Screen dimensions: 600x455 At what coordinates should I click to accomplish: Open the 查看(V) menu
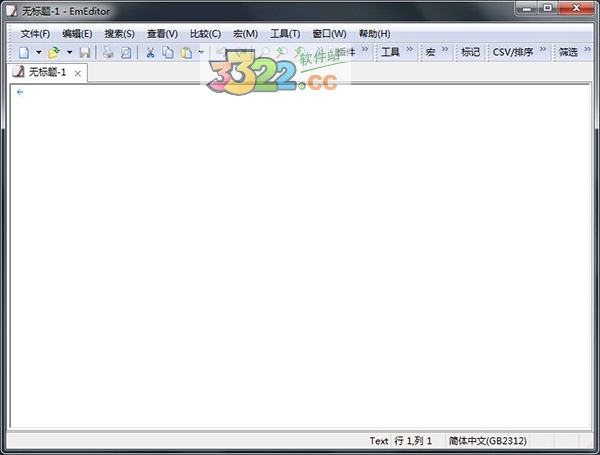click(162, 34)
